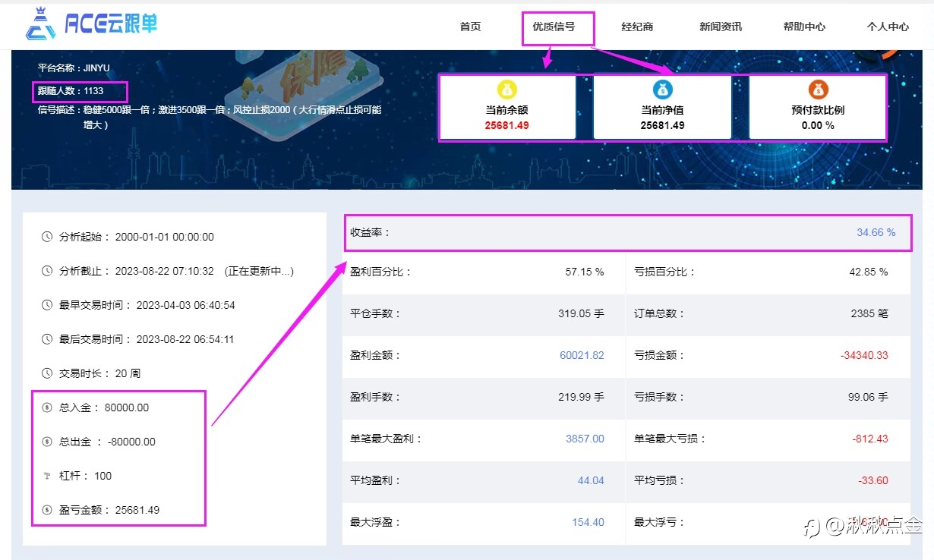Image resolution: width=934 pixels, height=560 pixels.
Task: Click the 单笔最大盈利 value 3857.00
Action: [x=585, y=439]
